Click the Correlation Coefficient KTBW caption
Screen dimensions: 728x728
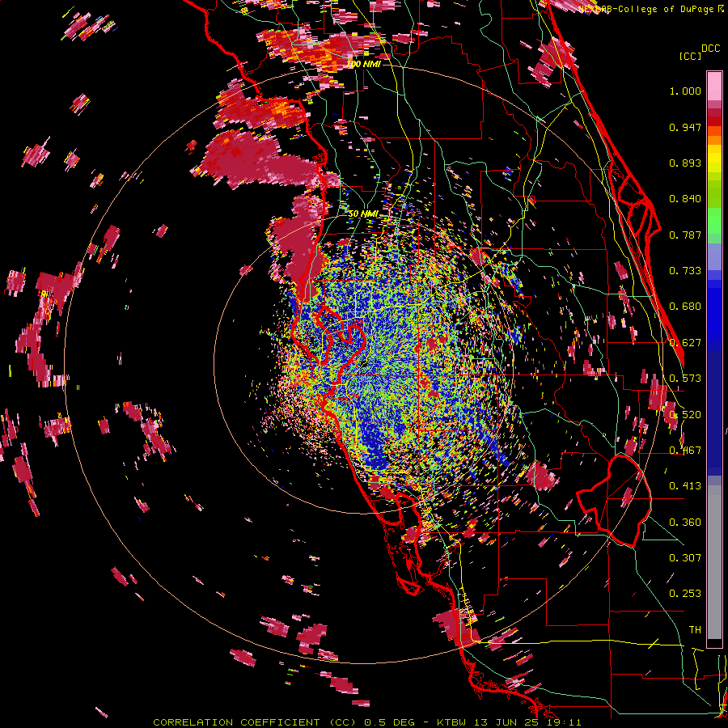[366, 722]
